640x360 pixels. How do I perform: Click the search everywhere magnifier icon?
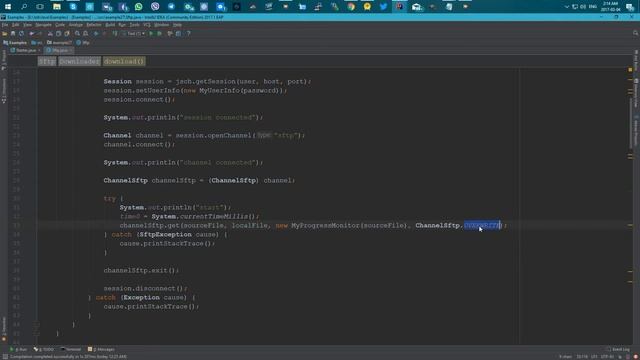(636, 33)
